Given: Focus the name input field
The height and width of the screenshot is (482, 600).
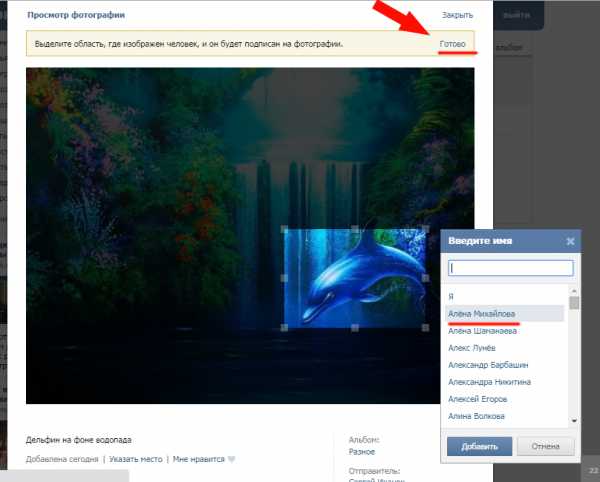Looking at the screenshot, I should click(x=510, y=268).
